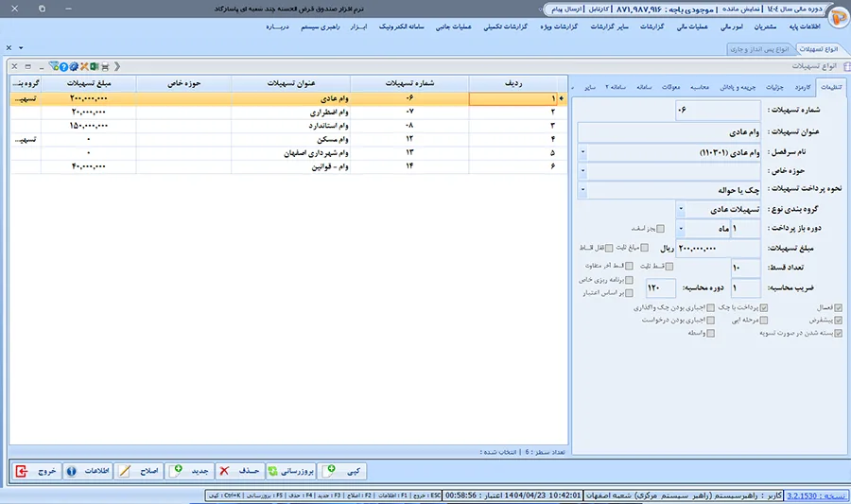Viewport: 851px width, 504px height.
Task: Export the grid with the Excel icon
Action: point(95,67)
